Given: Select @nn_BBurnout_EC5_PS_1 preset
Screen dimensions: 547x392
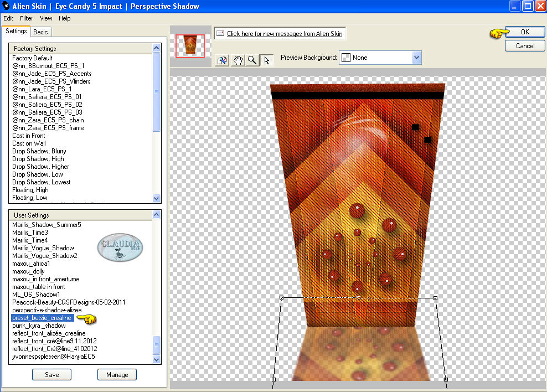Looking at the screenshot, I should click(48, 65).
